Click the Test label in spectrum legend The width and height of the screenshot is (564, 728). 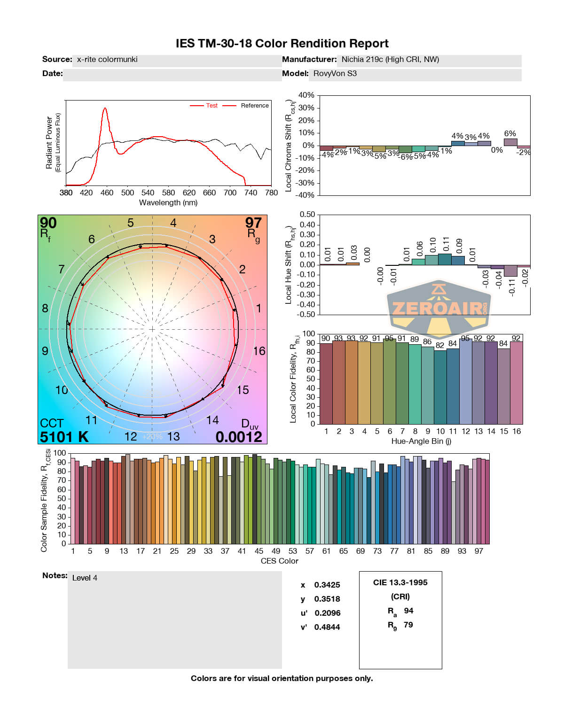click(211, 106)
